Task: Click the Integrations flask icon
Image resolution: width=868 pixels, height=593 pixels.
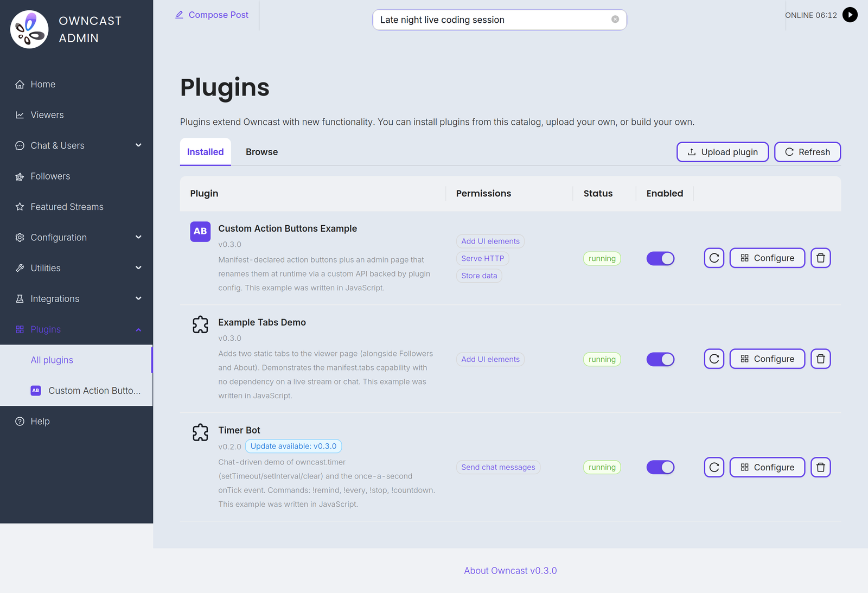Action: coord(20,299)
